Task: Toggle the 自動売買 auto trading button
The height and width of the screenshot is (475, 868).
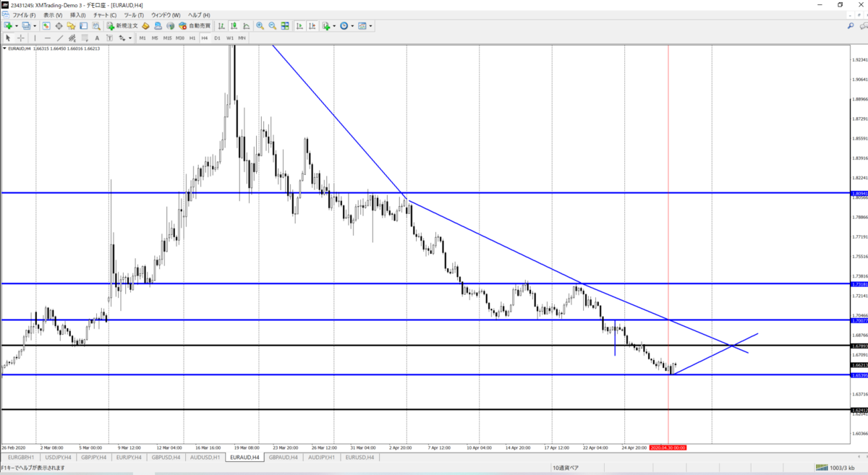Action: point(195,26)
